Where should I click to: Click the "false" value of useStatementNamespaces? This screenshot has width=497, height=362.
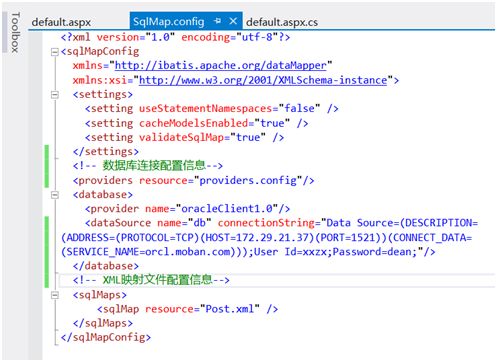299,108
